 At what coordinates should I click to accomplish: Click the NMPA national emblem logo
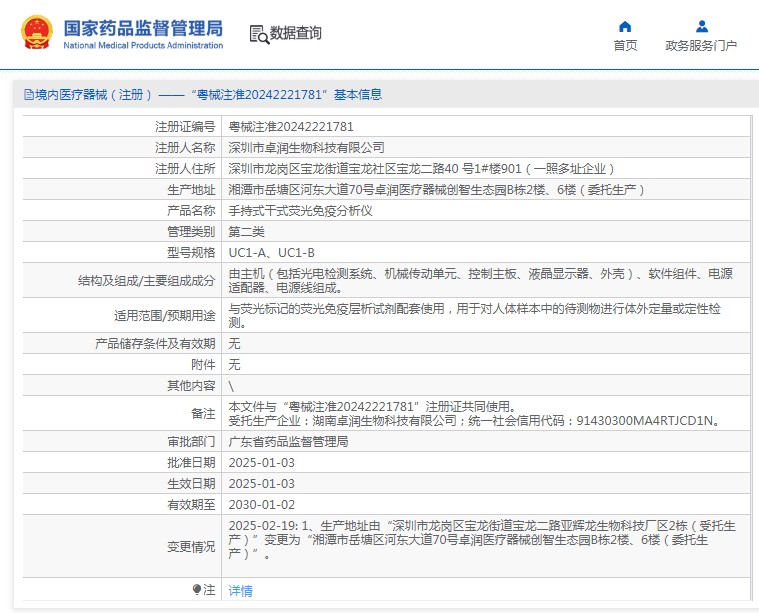[37, 33]
